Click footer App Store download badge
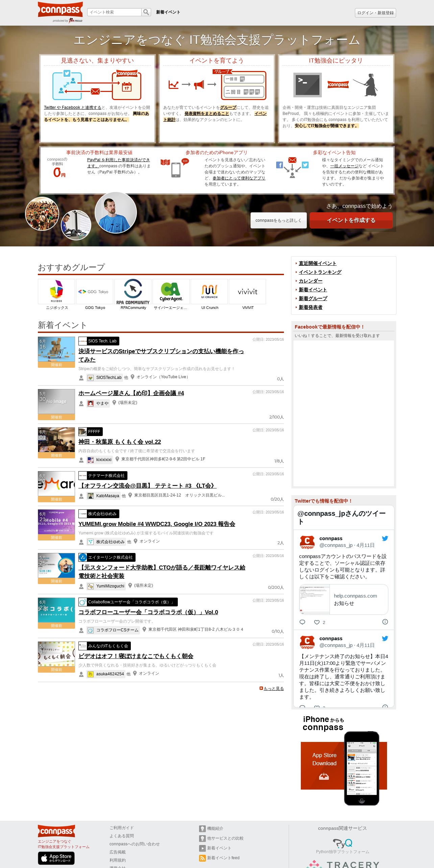This screenshot has width=434, height=868. tap(56, 858)
